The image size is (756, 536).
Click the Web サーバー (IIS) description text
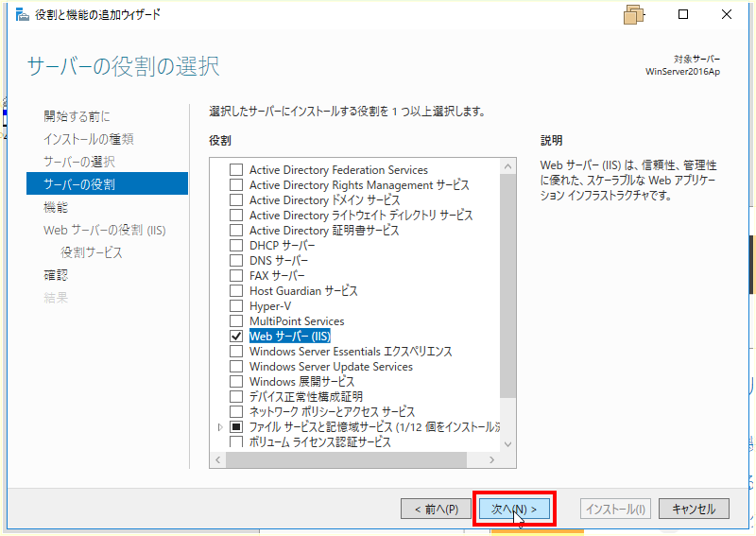628,181
